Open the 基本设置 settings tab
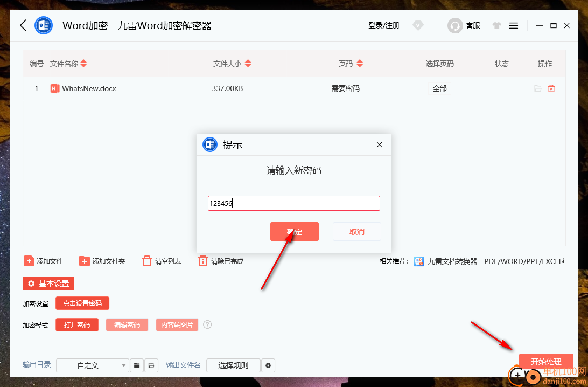The height and width of the screenshot is (387, 588). [48, 284]
